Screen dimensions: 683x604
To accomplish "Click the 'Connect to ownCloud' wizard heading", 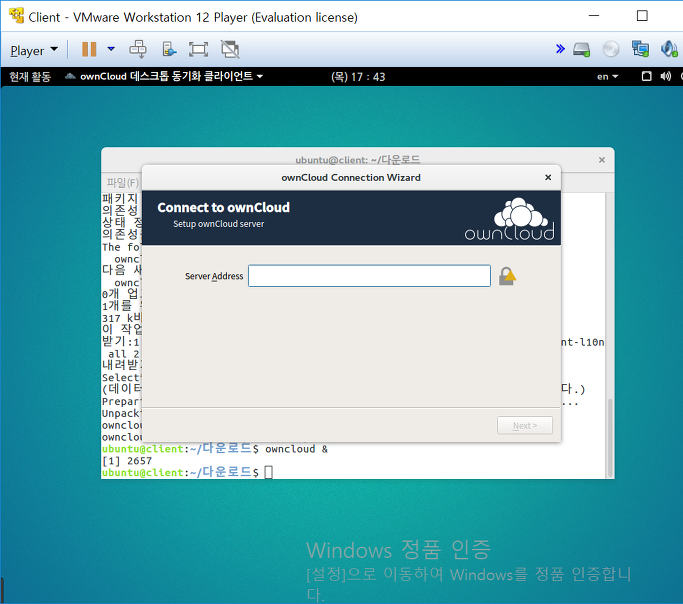I will (x=223, y=207).
